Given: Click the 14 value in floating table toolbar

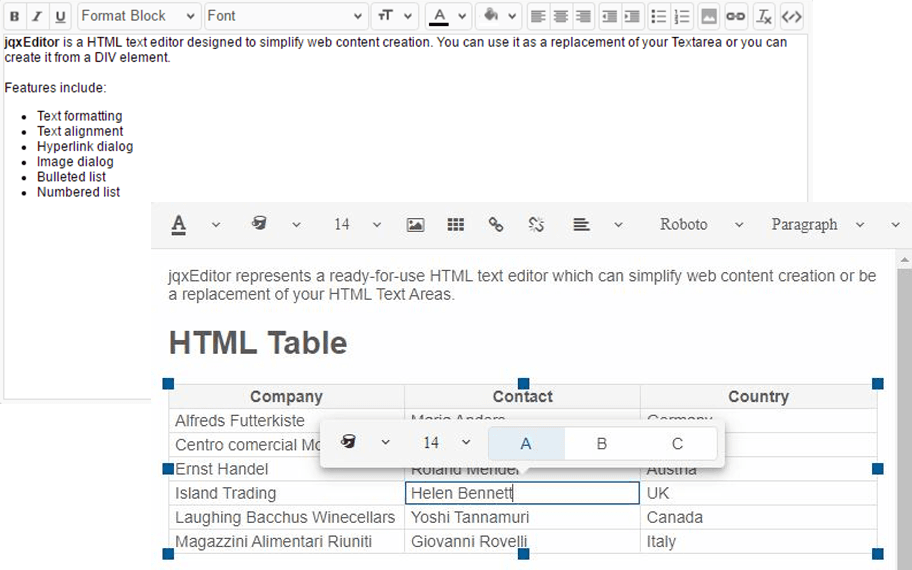Looking at the screenshot, I should 431,443.
